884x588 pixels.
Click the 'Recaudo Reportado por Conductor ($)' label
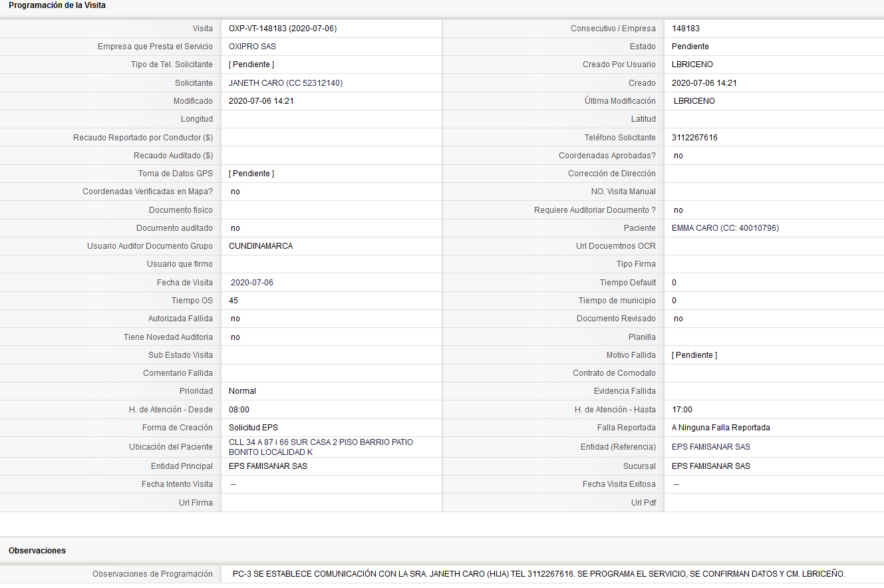click(143, 138)
